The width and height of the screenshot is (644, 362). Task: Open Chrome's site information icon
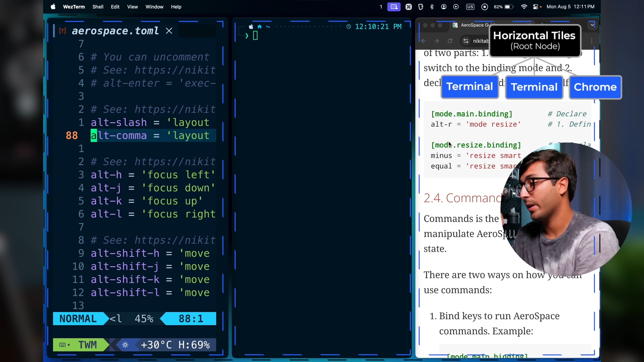coord(466,41)
